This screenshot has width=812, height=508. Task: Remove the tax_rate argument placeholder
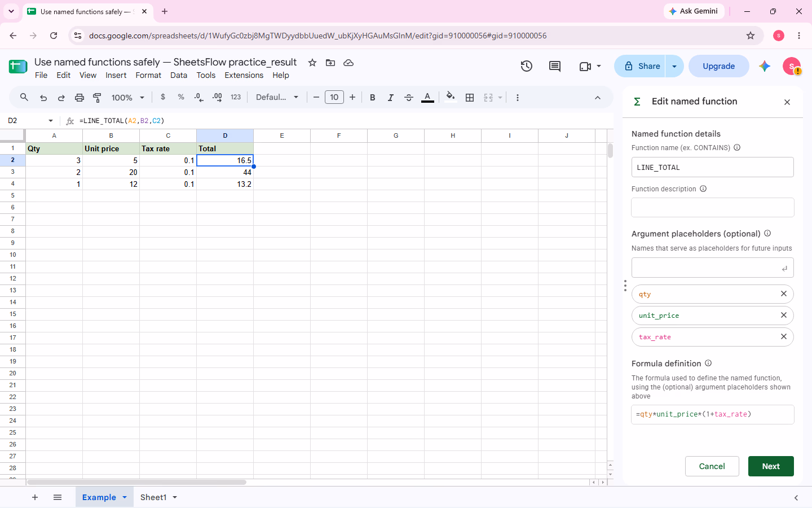click(x=783, y=337)
